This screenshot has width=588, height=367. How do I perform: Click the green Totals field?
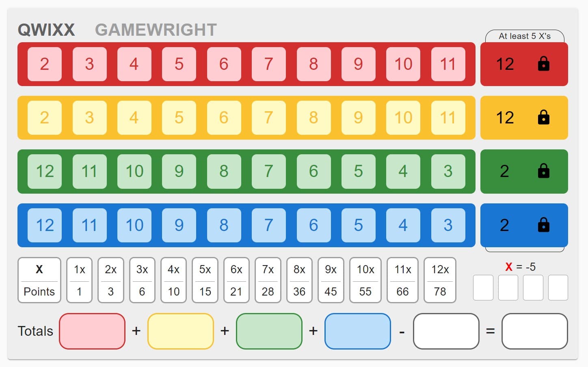tap(269, 331)
